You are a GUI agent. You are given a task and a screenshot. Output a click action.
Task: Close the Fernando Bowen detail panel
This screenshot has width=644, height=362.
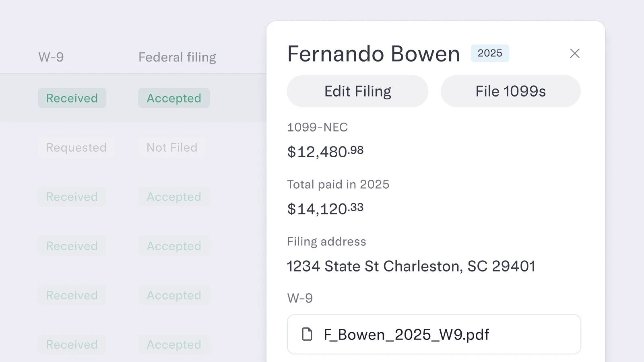[x=575, y=53]
